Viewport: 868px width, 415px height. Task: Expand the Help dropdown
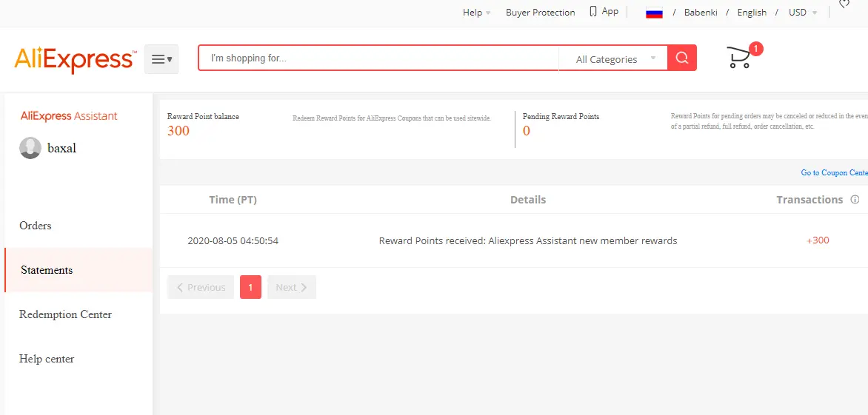(477, 12)
